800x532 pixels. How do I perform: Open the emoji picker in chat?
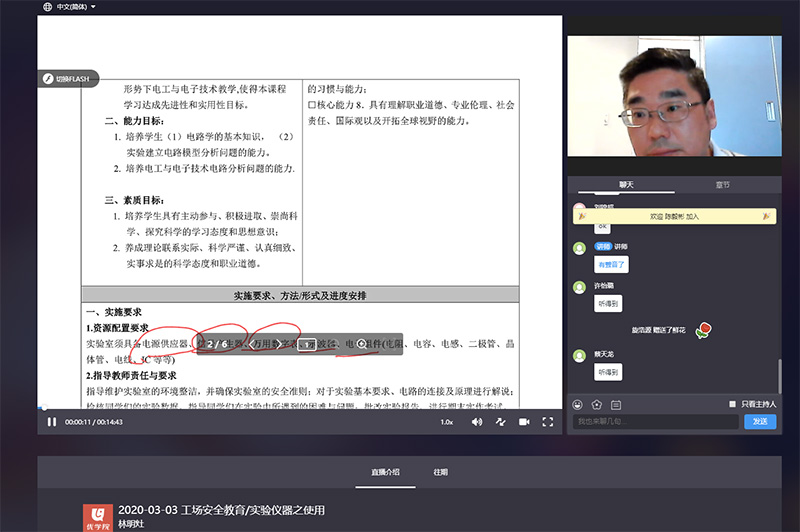[578, 404]
